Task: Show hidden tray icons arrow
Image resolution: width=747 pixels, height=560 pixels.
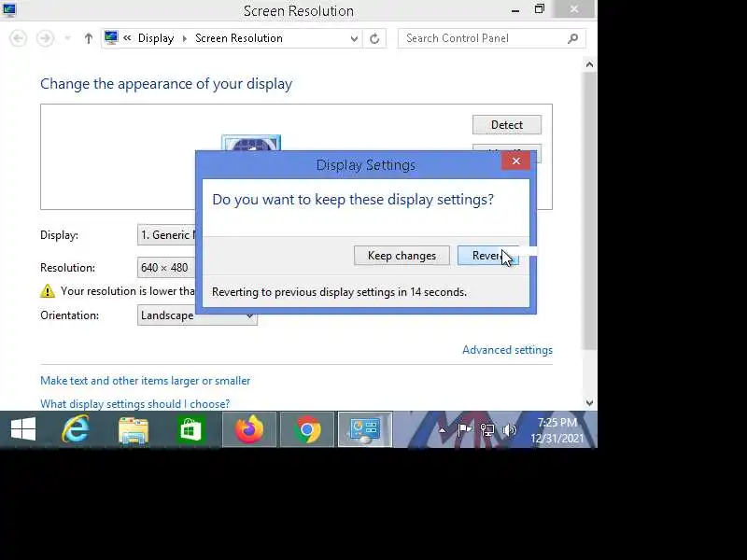Action: pyautogui.click(x=442, y=430)
